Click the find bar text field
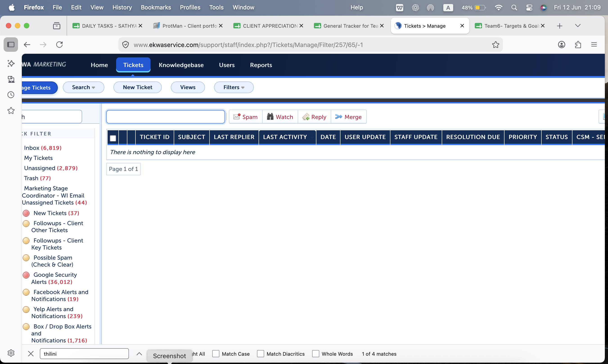Screen dimensions: 608x364 (x=84, y=354)
